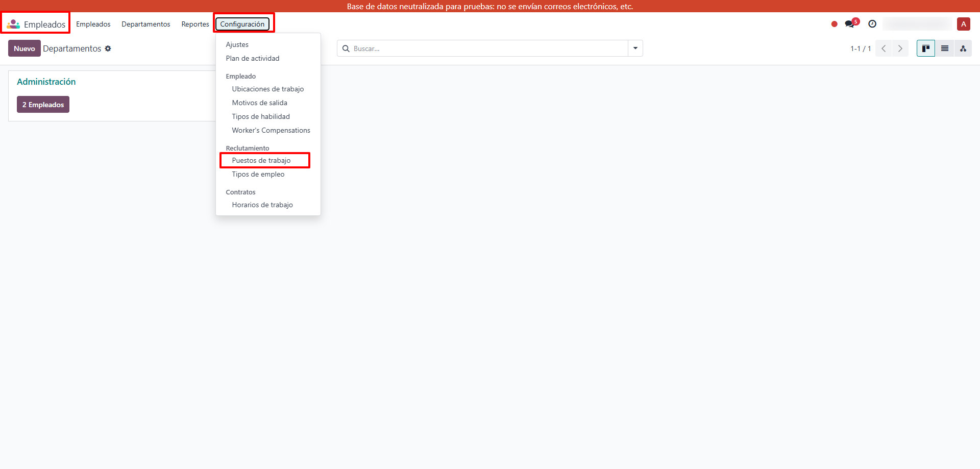Click the search magnifier icon
Viewport: 980px width, 469px height.
[346, 48]
